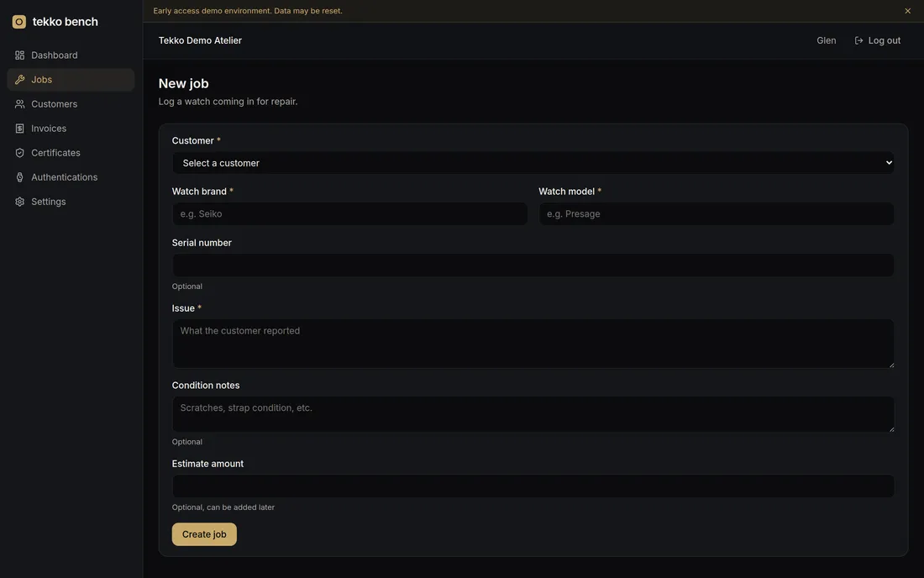The width and height of the screenshot is (924, 578).
Task: Click the Authentications watch icon
Action: coord(19,177)
